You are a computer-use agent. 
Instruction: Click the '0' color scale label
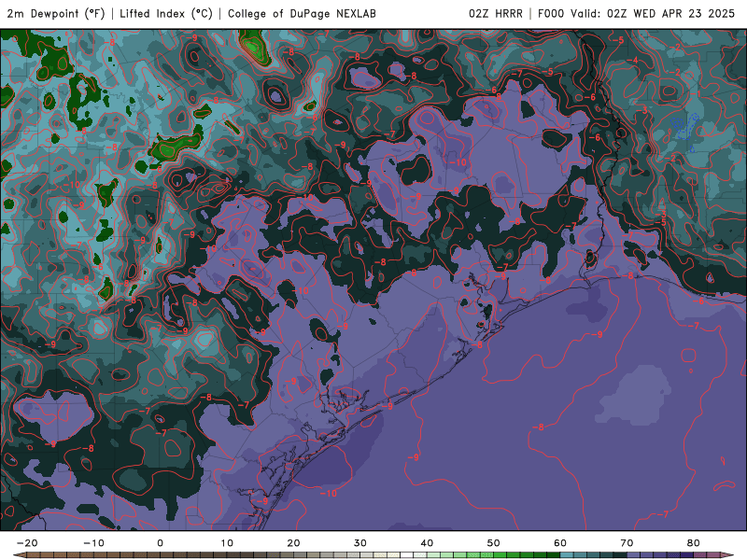pyautogui.click(x=160, y=543)
